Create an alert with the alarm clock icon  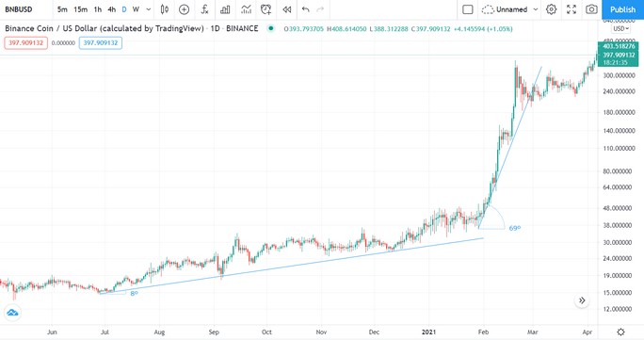coord(266,9)
